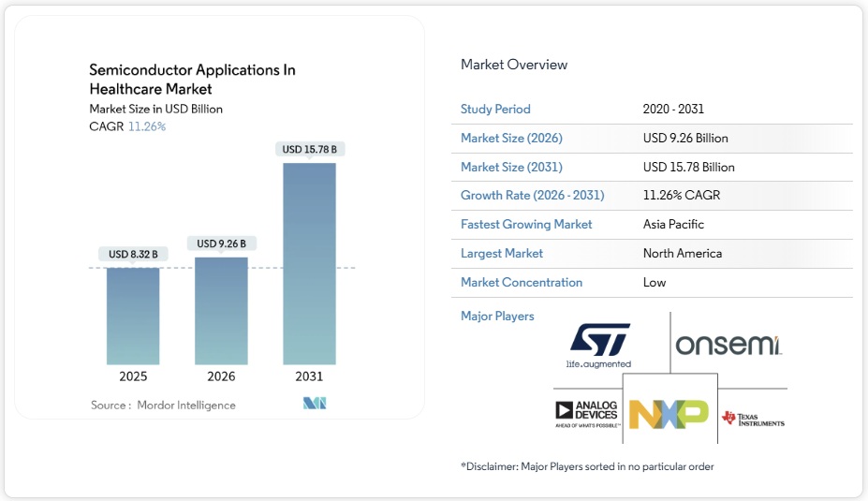Screen dimensions: 868x501
Task: Click the Market Overview heading
Action: [x=514, y=65]
